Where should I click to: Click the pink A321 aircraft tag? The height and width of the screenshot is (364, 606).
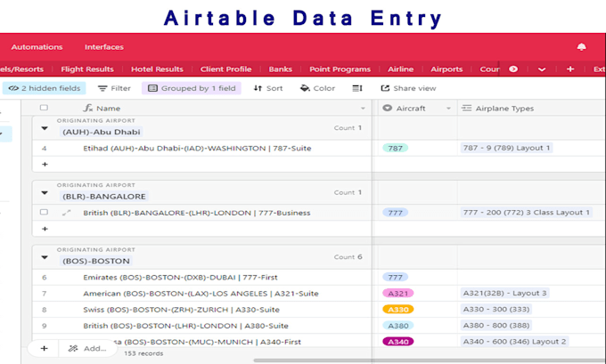click(x=397, y=294)
